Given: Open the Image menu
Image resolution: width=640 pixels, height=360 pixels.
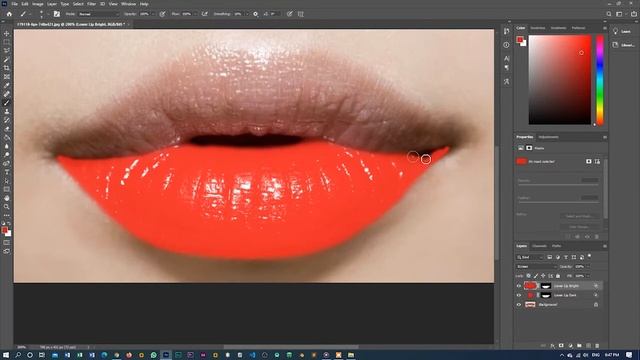Looking at the screenshot, I should click(38, 4).
